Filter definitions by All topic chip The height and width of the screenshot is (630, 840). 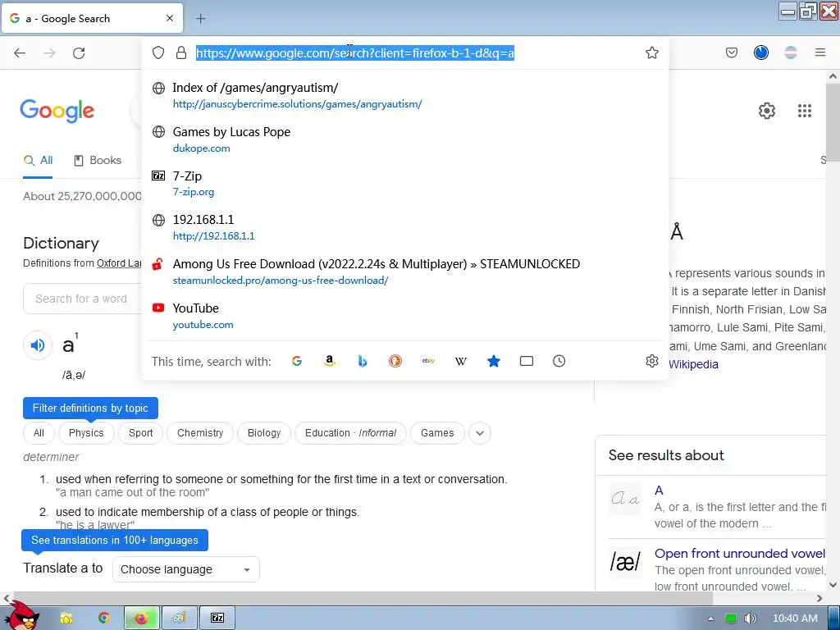pyautogui.click(x=39, y=433)
